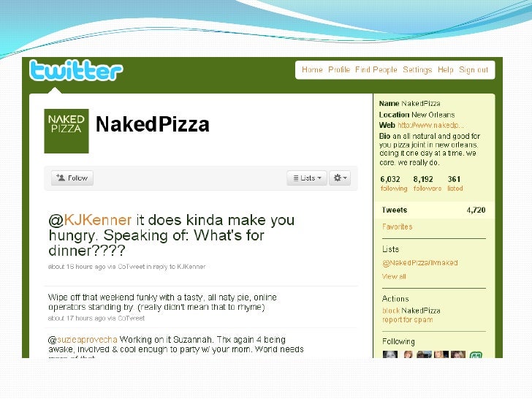Screen dimensions: 532x399
Task: Open the Help link
Action: pos(446,69)
